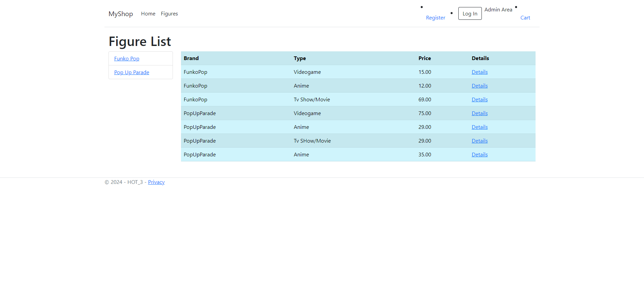Open the shopping Cart
The height and width of the screenshot is (305, 644).
[525, 17]
